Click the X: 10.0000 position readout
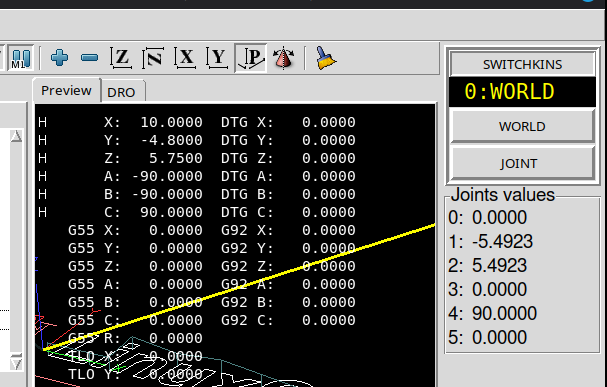The height and width of the screenshot is (387, 607). (x=153, y=122)
